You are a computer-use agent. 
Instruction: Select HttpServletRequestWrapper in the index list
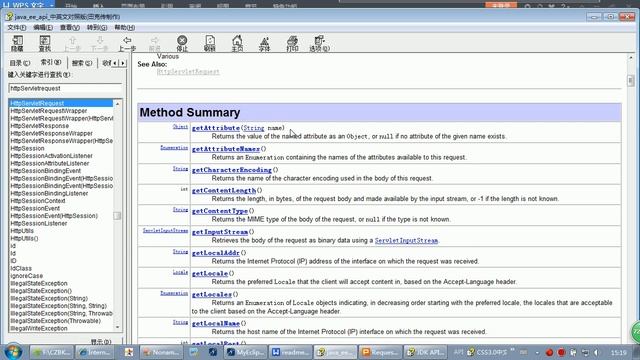pyautogui.click(x=49, y=111)
